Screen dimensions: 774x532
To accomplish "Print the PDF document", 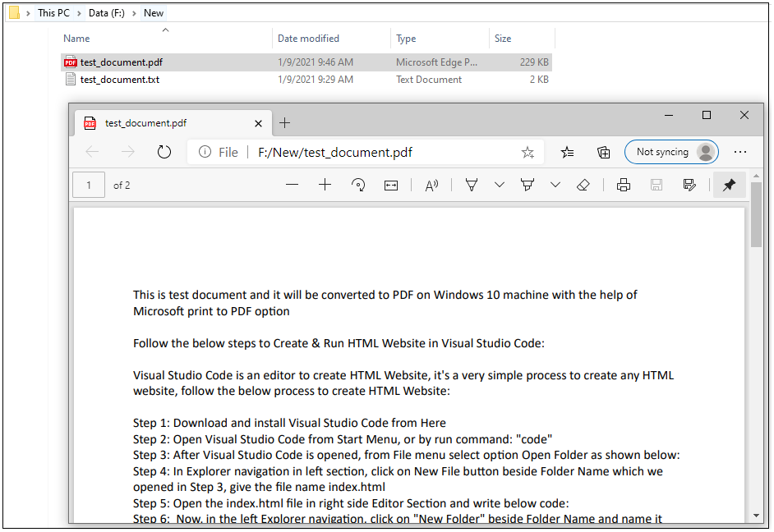I will (624, 185).
